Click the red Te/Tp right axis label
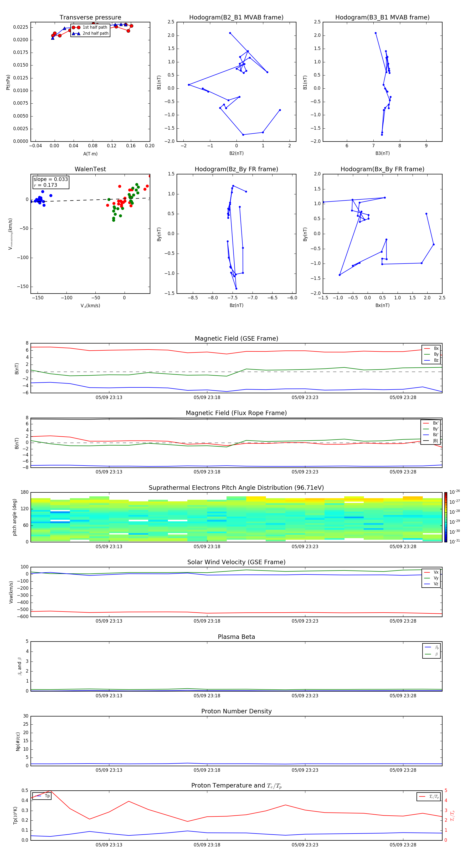The width and height of the screenshot is (473, 868). point(453,815)
